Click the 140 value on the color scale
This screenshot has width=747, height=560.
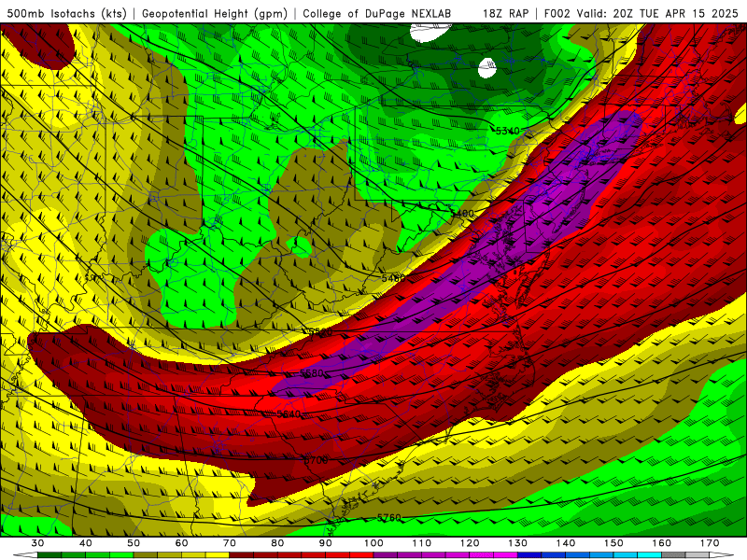(566, 543)
